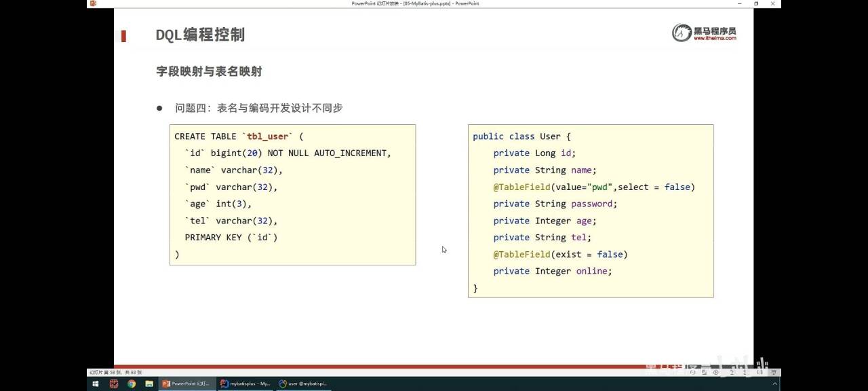The image size is (868, 391).
Task: Click the 'private String name;' line
Action: pyautogui.click(x=545, y=170)
